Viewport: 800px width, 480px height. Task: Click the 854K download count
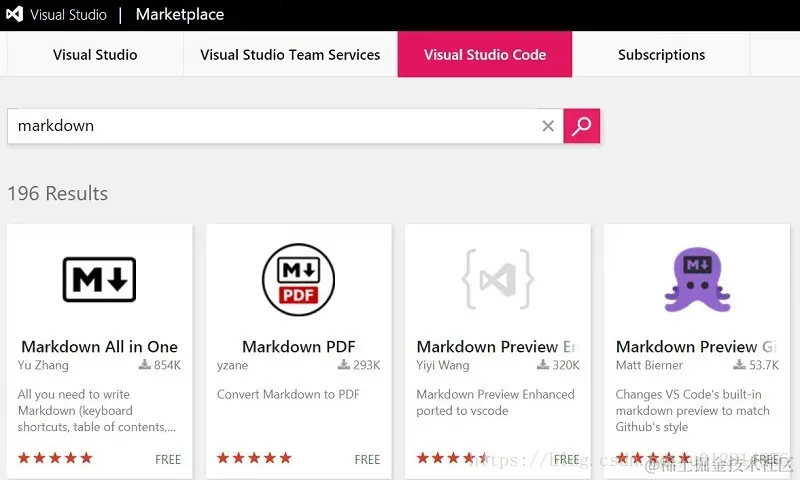(167, 365)
